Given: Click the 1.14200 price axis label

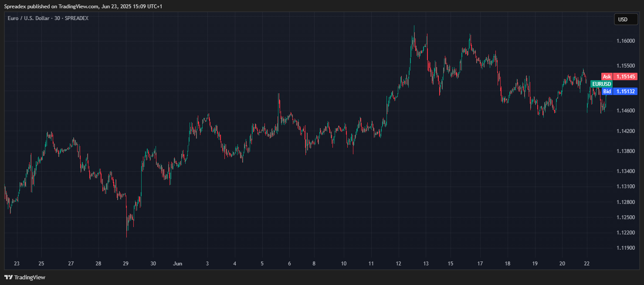Looking at the screenshot, I should point(626,131).
